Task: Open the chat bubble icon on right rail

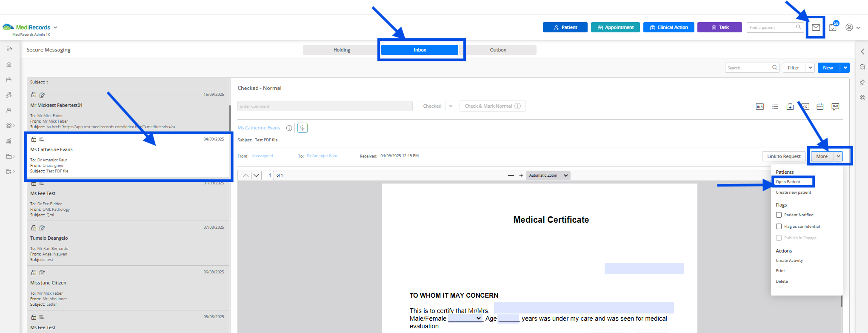Action: click(862, 67)
